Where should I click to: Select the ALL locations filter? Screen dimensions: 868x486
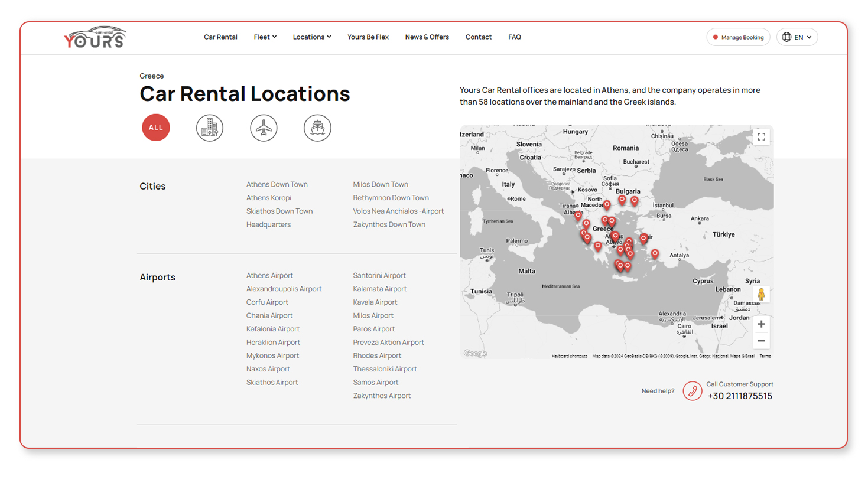click(156, 128)
